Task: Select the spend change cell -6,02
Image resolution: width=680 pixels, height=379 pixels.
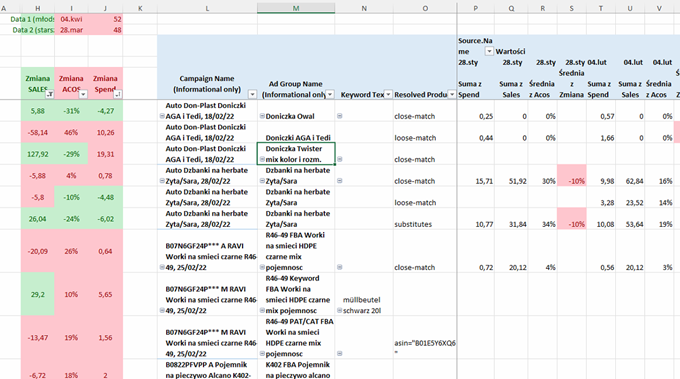Action: [x=105, y=219]
